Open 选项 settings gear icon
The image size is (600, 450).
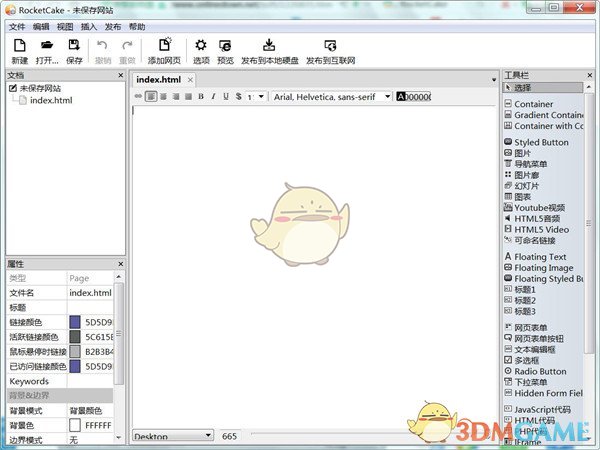coord(201,45)
